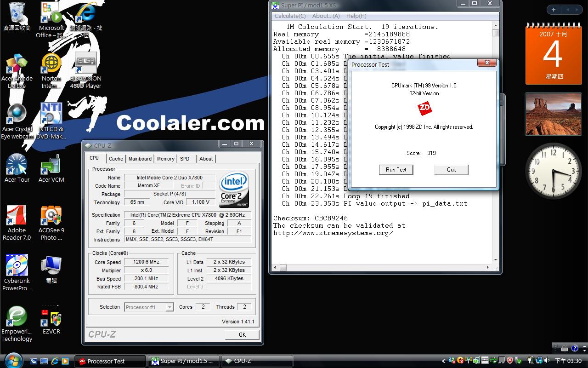Click the Intel Mobile Core 2 Duo X7800 name field
This screenshot has height=368, width=588.
170,178
